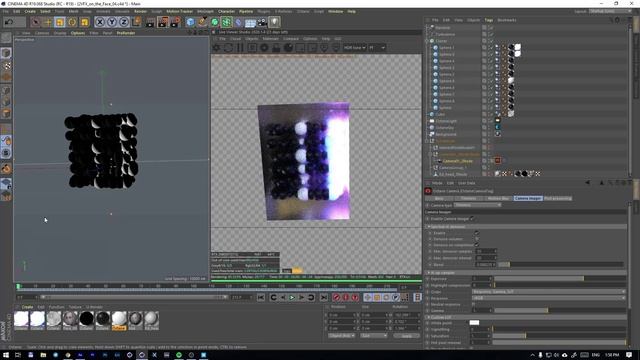Open the Tags menu in Object Manager

tap(489, 20)
